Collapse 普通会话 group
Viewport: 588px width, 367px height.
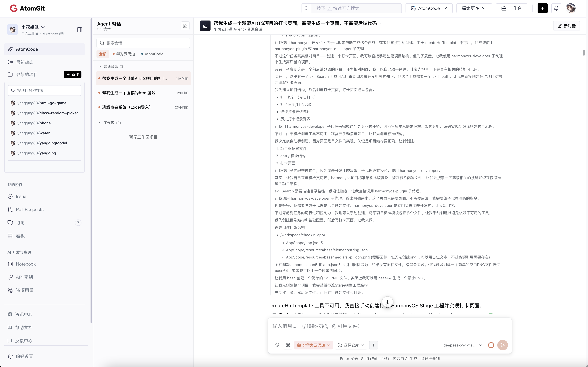click(x=112, y=66)
